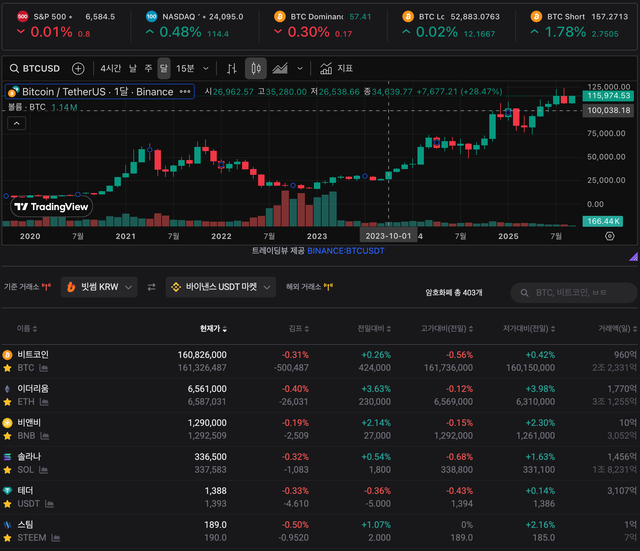The height and width of the screenshot is (551, 640).
Task: Click the 115,974.53 current price label
Action: [609, 96]
